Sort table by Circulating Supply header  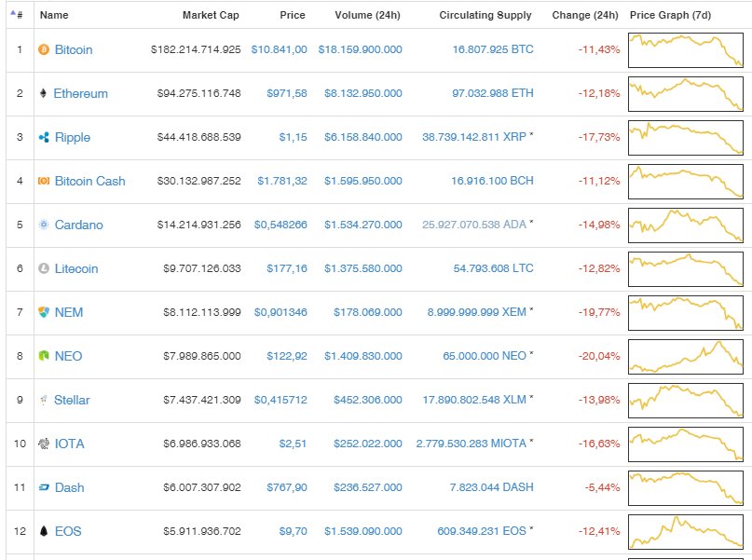tap(485, 15)
